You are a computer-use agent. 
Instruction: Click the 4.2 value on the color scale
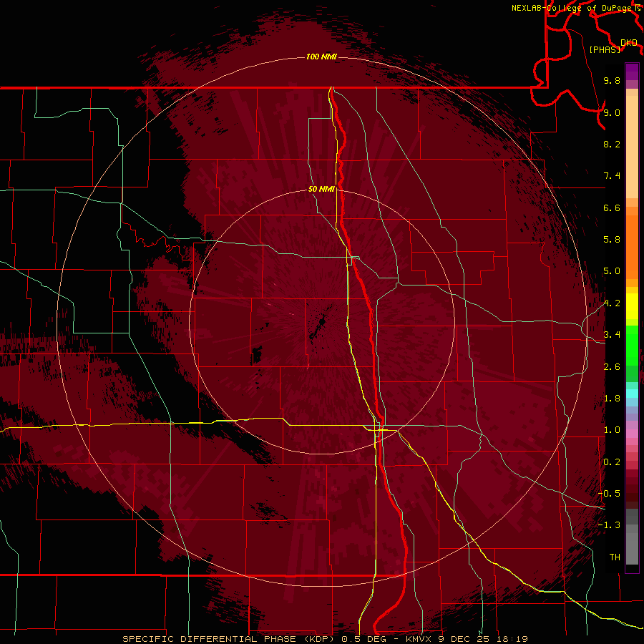pos(612,303)
